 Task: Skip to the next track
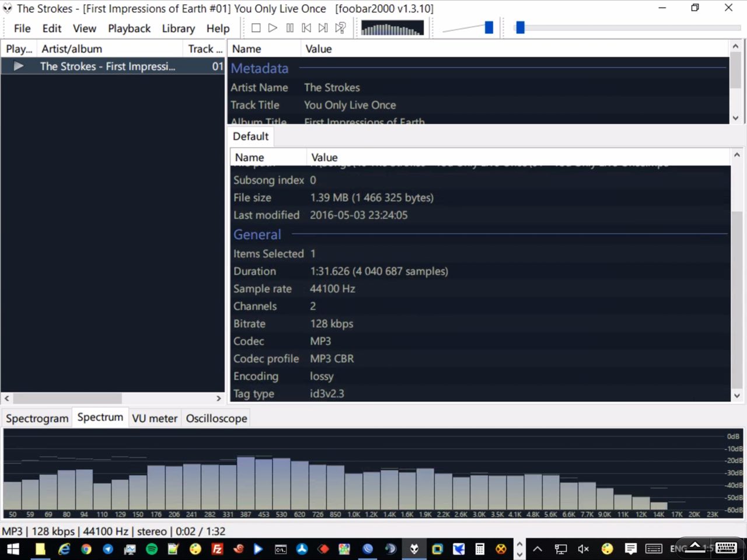[323, 28]
